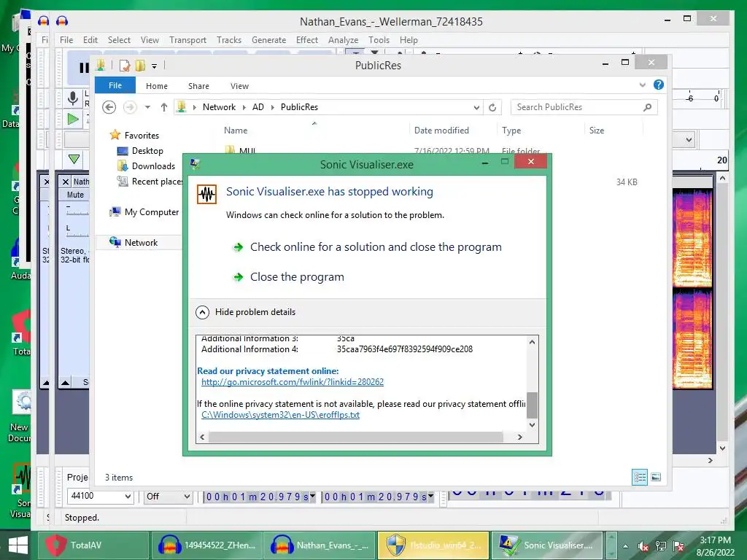Refresh the PublicRes folder view
The image size is (747, 560).
point(492,108)
